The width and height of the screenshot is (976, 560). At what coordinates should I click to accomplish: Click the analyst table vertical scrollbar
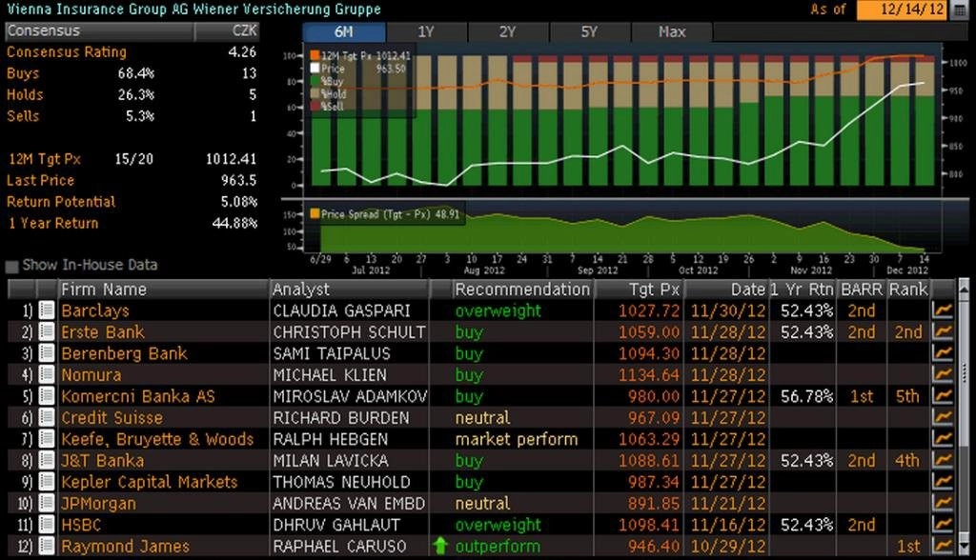pyautogui.click(x=964, y=417)
